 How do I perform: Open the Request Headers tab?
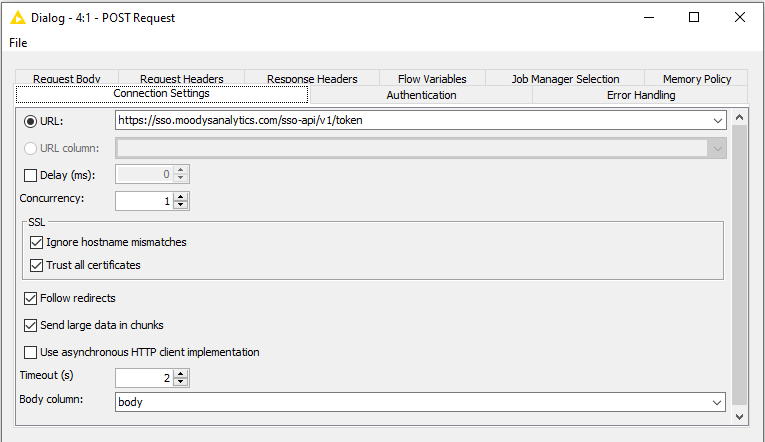pyautogui.click(x=181, y=78)
